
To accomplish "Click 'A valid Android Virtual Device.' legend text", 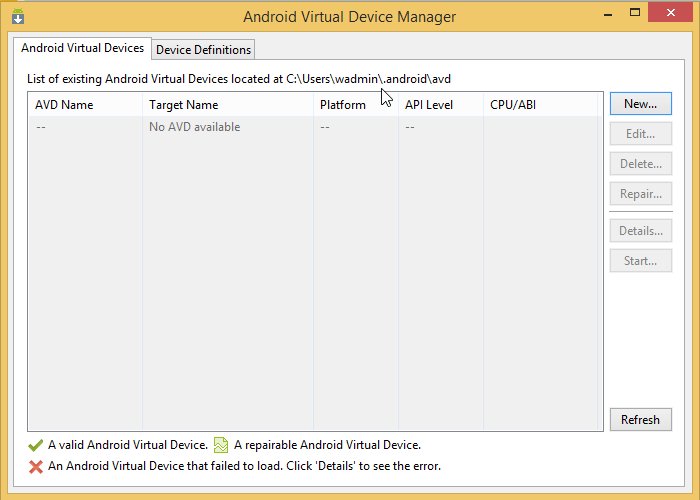I will coord(128,445).
